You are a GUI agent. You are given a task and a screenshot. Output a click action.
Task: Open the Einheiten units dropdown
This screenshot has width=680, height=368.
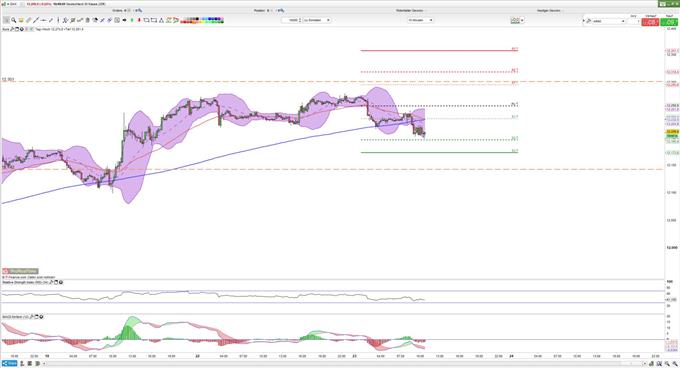tap(317, 20)
